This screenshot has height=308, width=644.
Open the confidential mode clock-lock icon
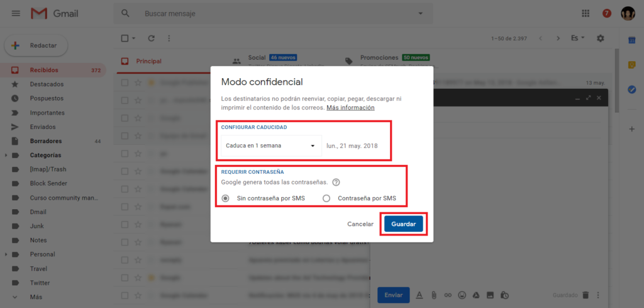tap(505, 295)
